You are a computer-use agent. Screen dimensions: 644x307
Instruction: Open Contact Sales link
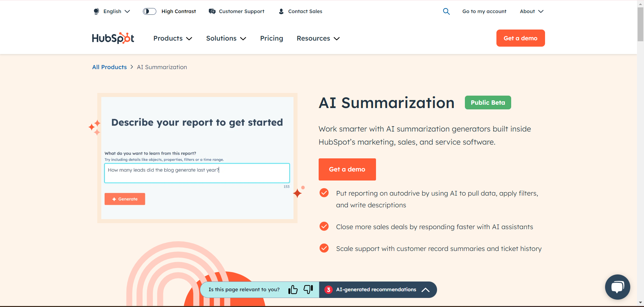[305, 11]
